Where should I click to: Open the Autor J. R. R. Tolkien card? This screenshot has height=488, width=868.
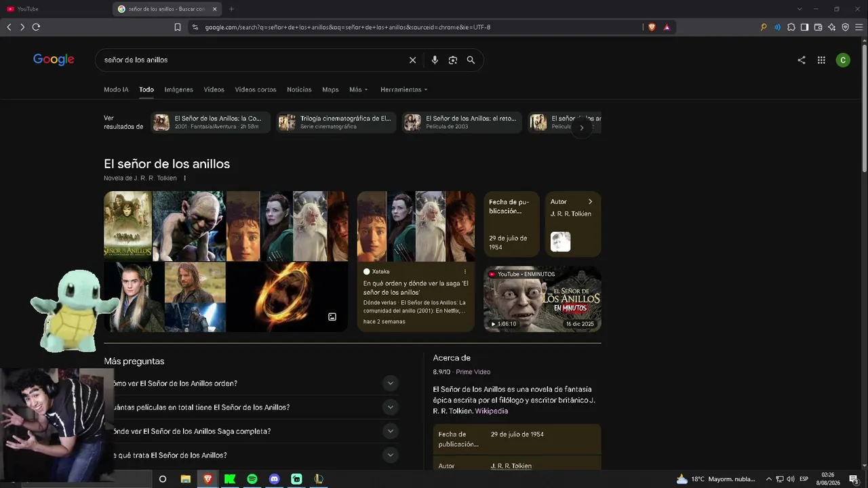click(573, 224)
